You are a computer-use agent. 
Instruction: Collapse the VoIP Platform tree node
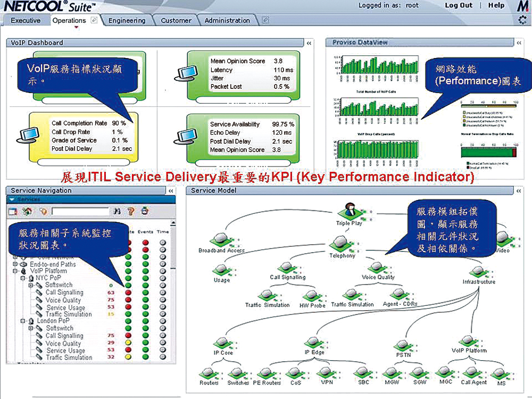15,271
